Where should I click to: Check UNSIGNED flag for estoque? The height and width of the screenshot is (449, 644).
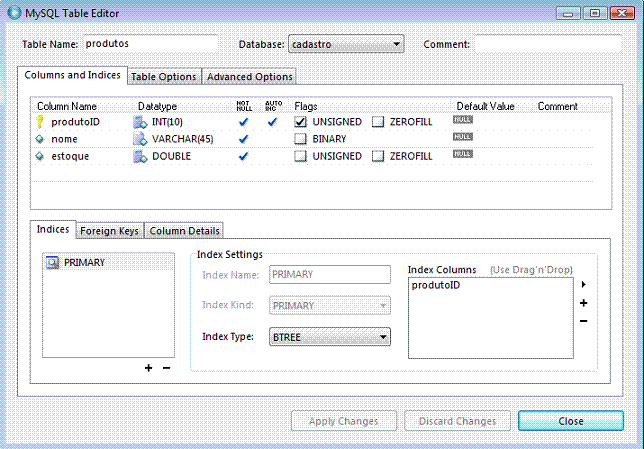[x=301, y=156]
